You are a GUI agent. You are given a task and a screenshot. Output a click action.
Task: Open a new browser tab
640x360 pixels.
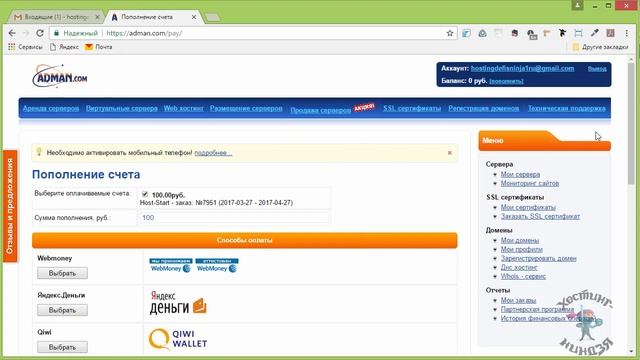pos(212,17)
